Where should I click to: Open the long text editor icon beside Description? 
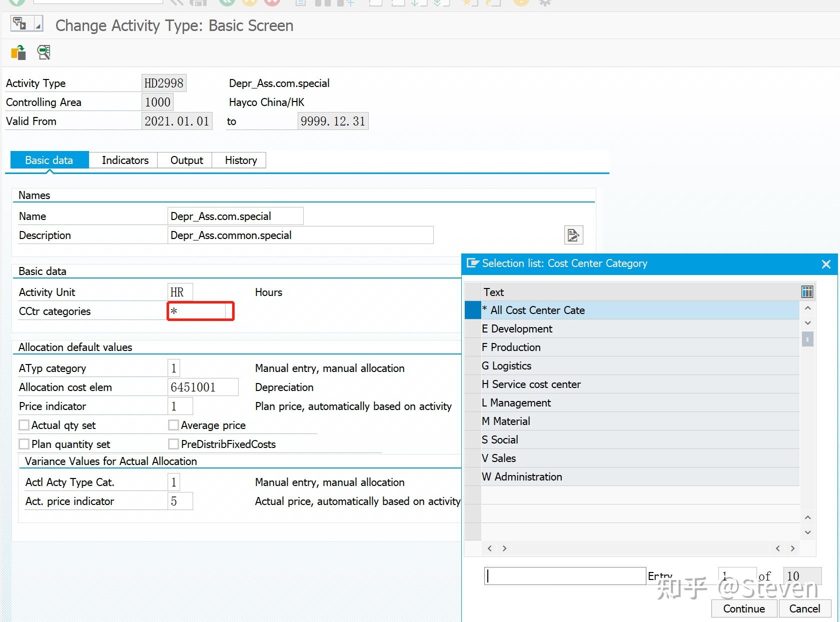click(573, 235)
